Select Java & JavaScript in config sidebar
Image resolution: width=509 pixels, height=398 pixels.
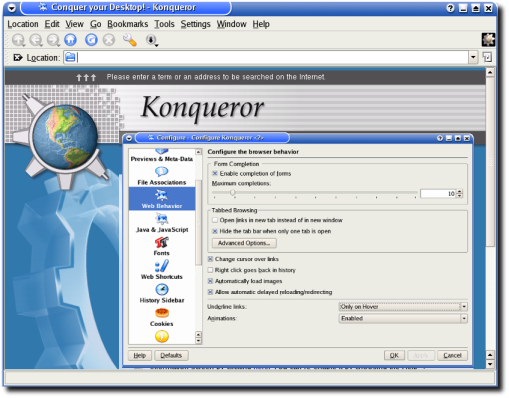click(x=162, y=223)
